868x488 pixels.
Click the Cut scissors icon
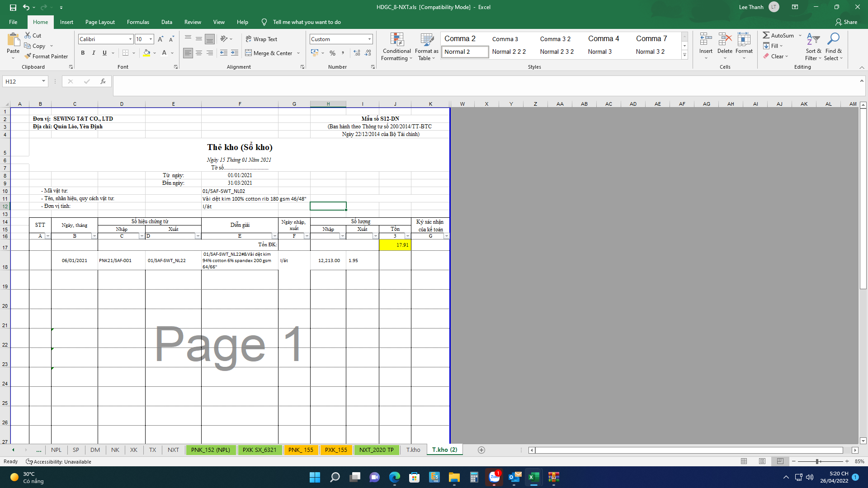[x=28, y=35]
